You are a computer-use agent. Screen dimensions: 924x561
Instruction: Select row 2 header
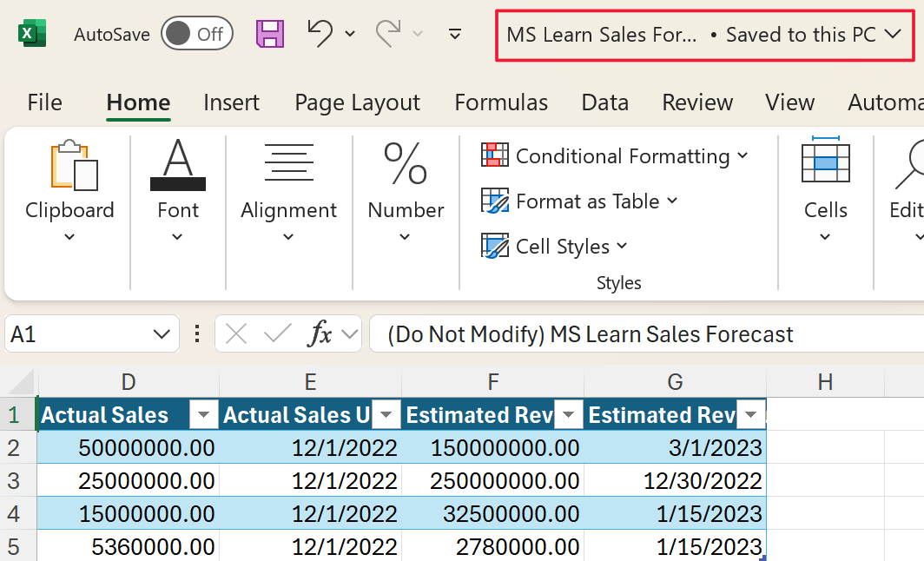(17, 448)
